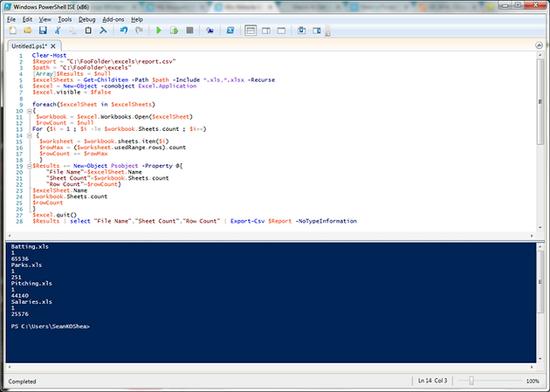Stop script operation

189,31
